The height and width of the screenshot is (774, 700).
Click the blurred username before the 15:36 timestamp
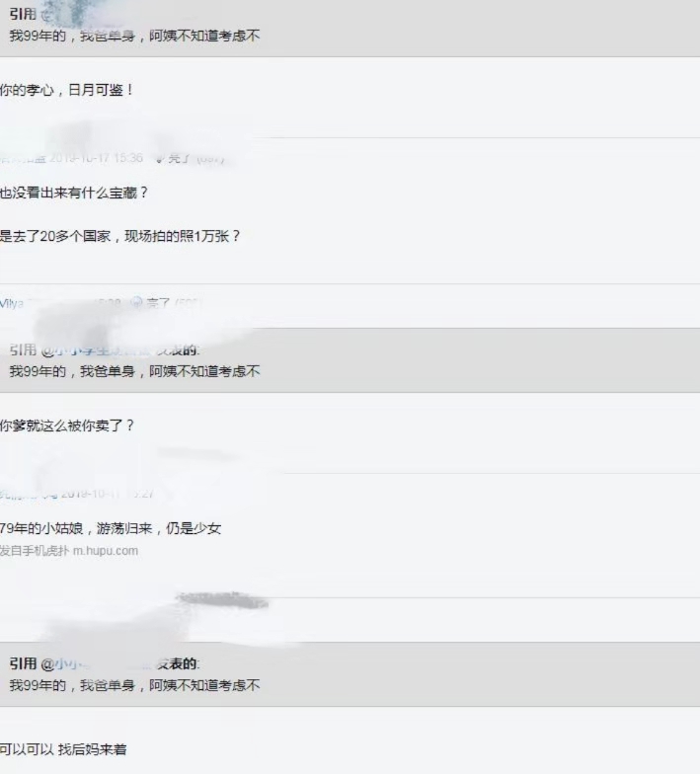click(23, 158)
